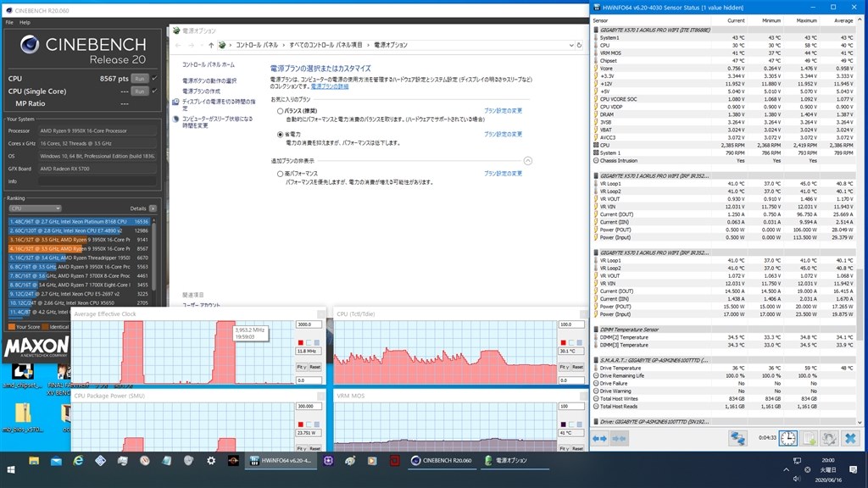Click dark purple color swatch on VRM MOS graph

[x=563, y=425]
